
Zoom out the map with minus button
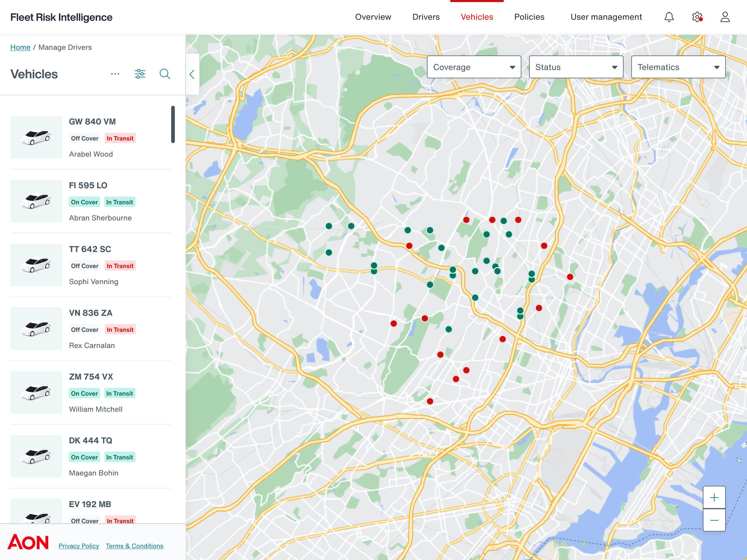[x=714, y=520]
